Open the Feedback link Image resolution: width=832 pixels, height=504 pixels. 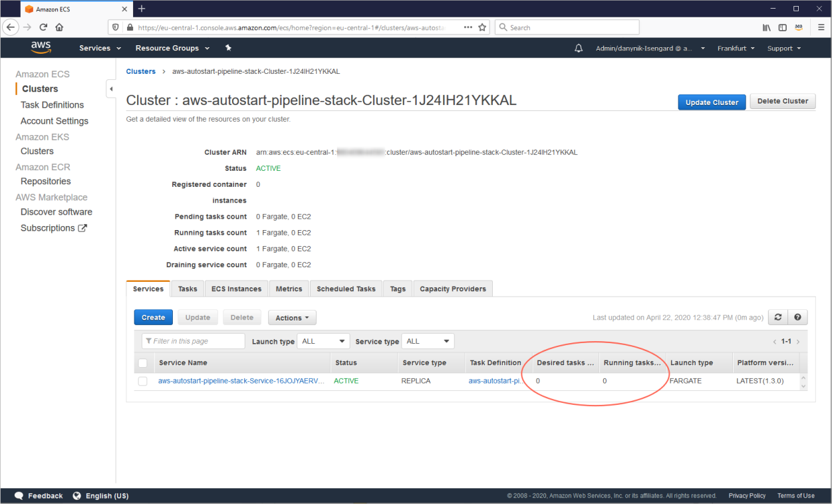(39, 495)
